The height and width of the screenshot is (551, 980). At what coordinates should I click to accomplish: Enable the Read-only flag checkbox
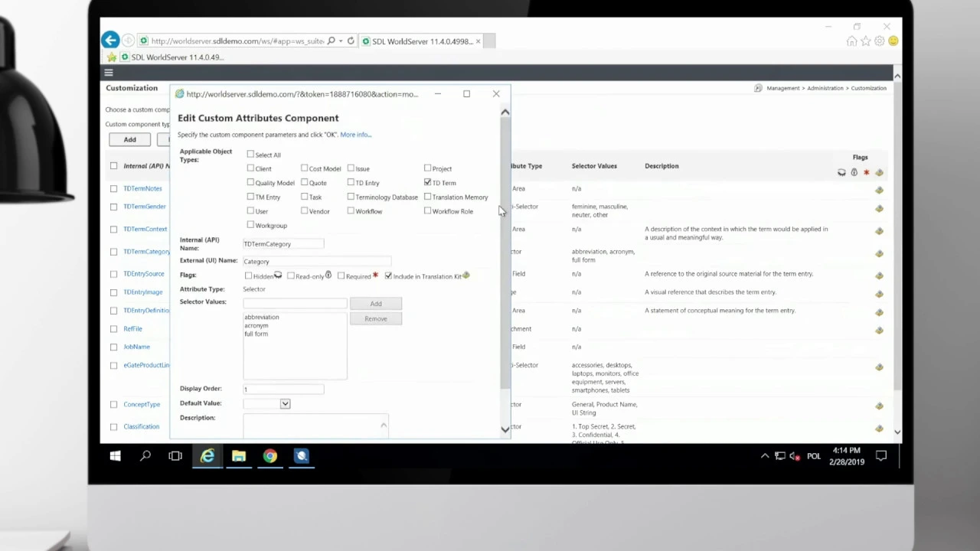pos(291,275)
